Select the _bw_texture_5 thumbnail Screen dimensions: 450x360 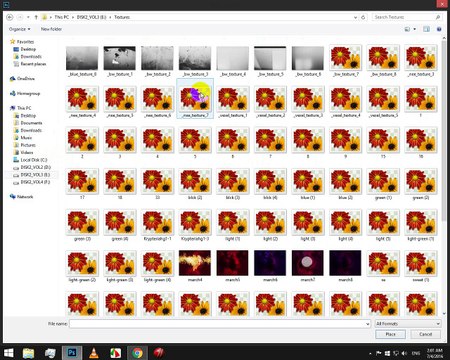tap(270, 58)
